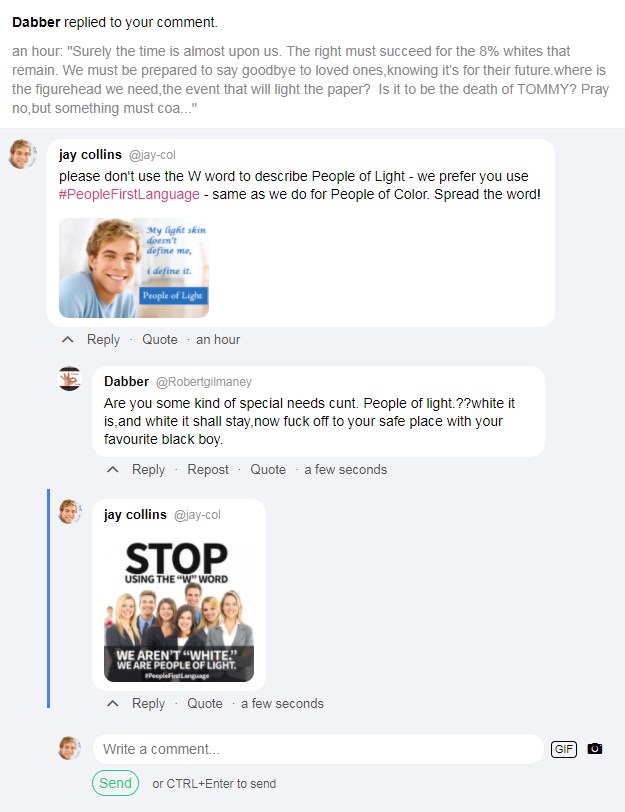Repost Dabber's comment
625x812 pixels.
coord(208,470)
